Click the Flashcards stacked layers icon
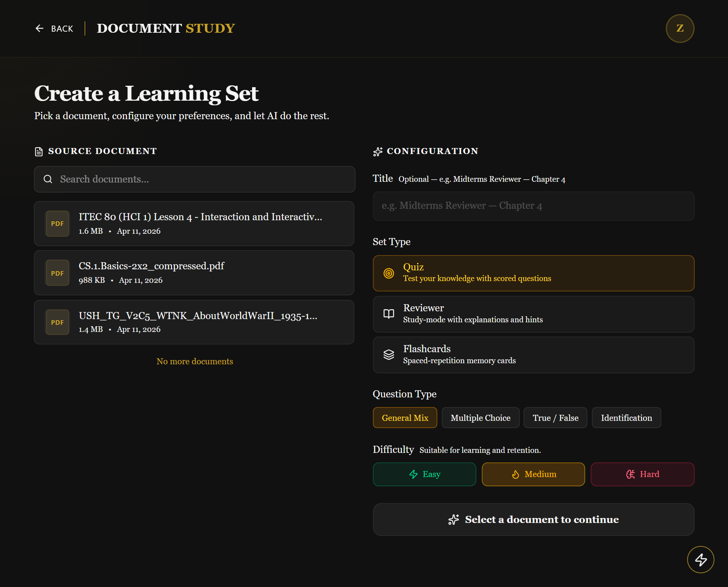728x587 pixels. coord(389,355)
